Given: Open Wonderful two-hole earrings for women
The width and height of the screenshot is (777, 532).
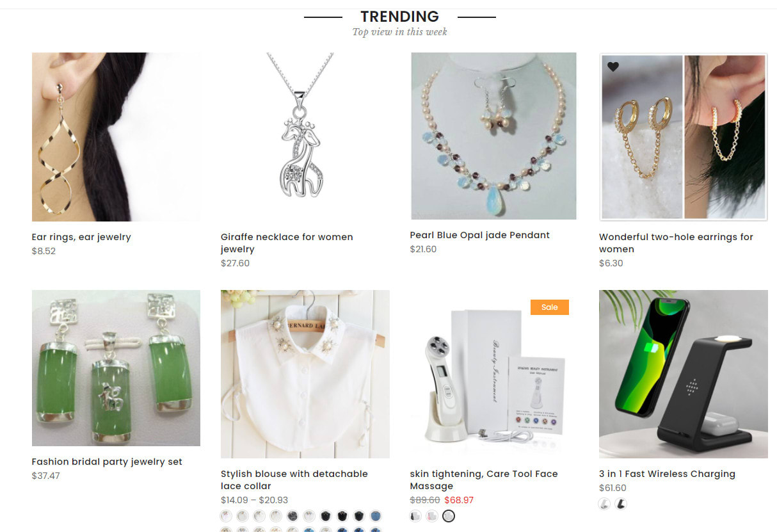Looking at the screenshot, I should (x=675, y=243).
